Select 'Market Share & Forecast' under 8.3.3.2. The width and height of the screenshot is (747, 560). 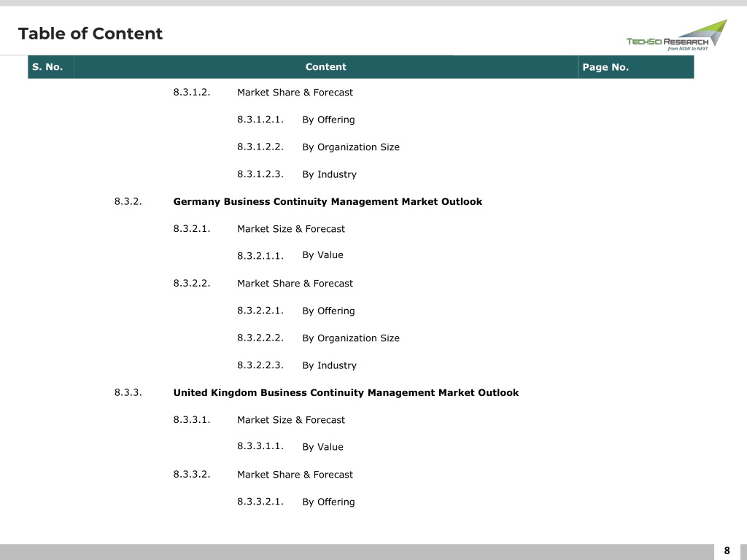click(x=295, y=475)
